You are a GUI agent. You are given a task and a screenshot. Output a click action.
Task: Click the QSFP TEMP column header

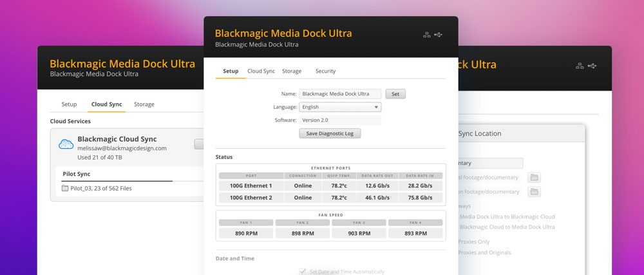339,176
